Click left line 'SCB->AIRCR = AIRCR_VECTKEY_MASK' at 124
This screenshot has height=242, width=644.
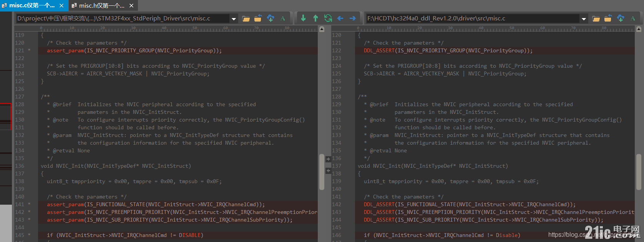[x=128, y=73]
